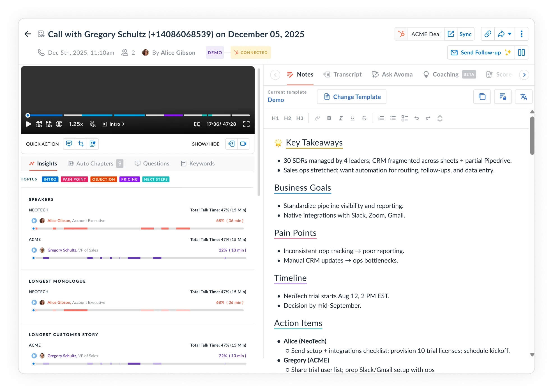Click the Change Template button
Screen dimensions: 553x392
click(352, 97)
